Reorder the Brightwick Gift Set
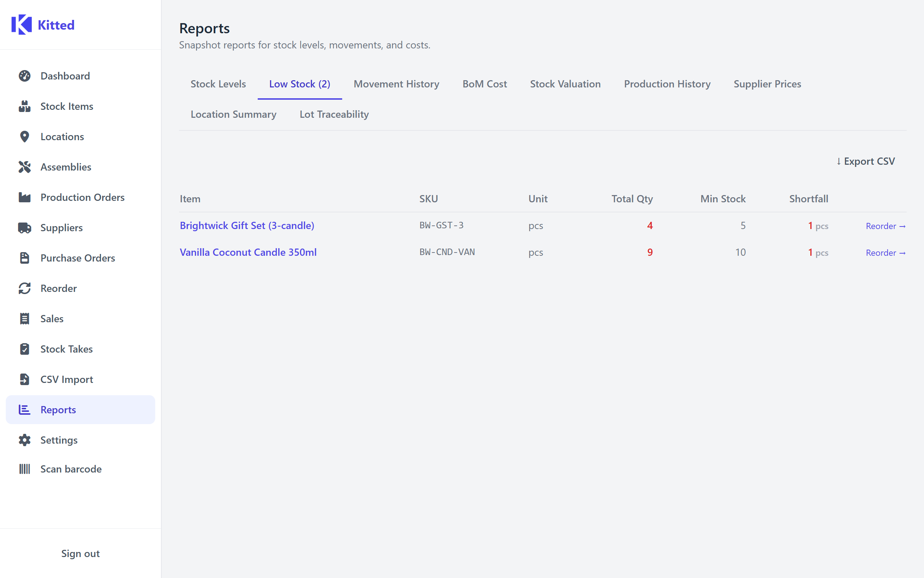Viewport: 924px width, 578px height. [x=885, y=226]
